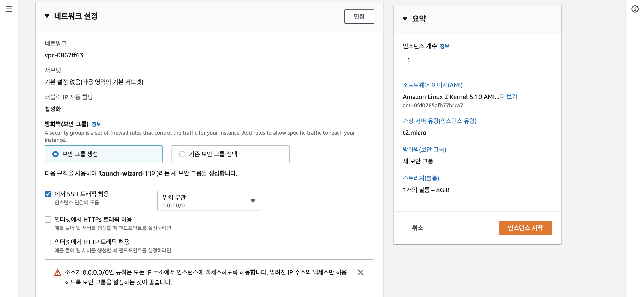This screenshot has height=297, width=644.
Task: Click the 소프트웨어 이미지(AMI) link
Action: (x=432, y=85)
